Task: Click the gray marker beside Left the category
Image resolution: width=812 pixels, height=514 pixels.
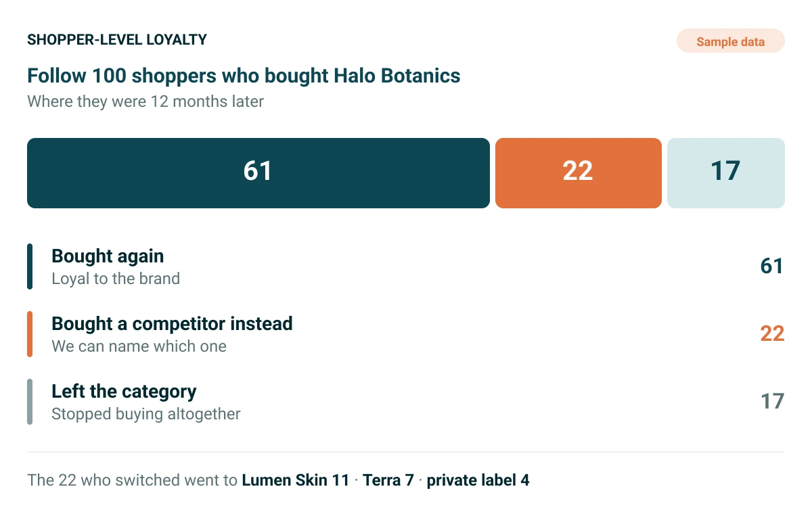Action: click(x=30, y=402)
